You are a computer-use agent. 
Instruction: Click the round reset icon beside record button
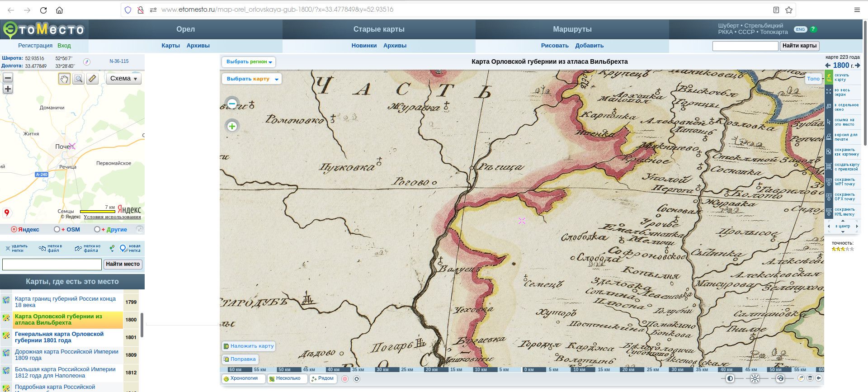[357, 379]
